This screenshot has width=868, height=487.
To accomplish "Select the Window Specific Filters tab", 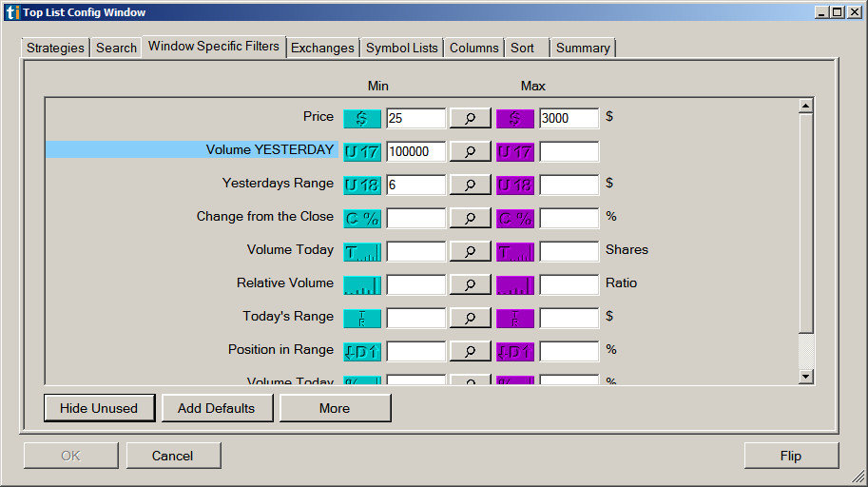I will coord(214,46).
